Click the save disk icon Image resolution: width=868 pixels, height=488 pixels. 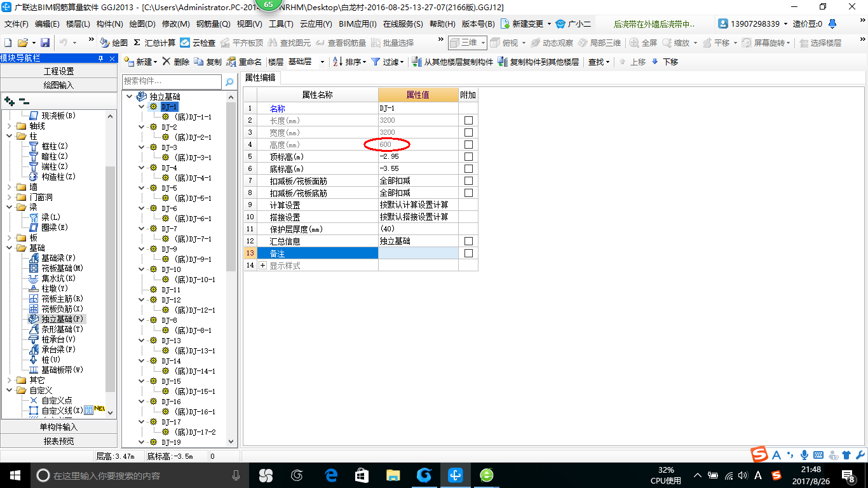point(45,43)
